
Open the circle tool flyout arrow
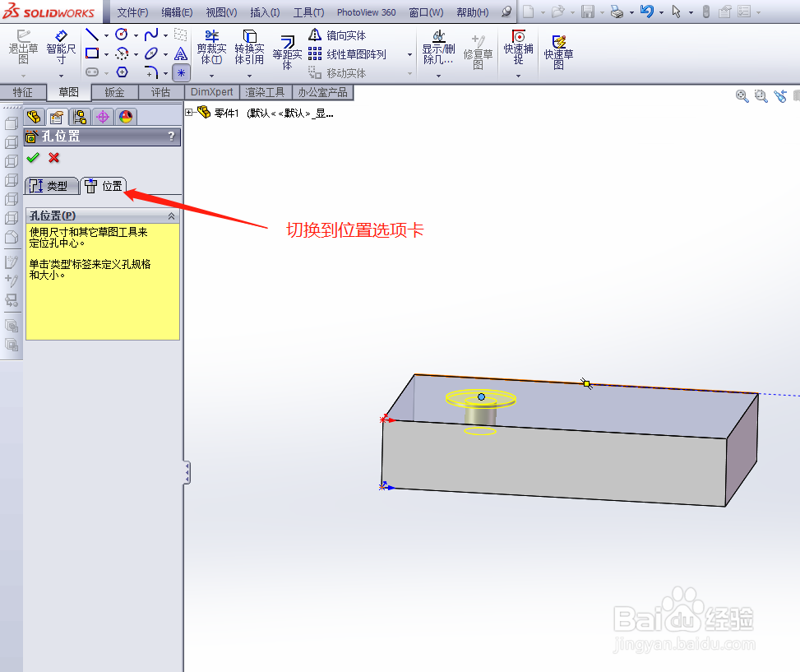pyautogui.click(x=136, y=36)
